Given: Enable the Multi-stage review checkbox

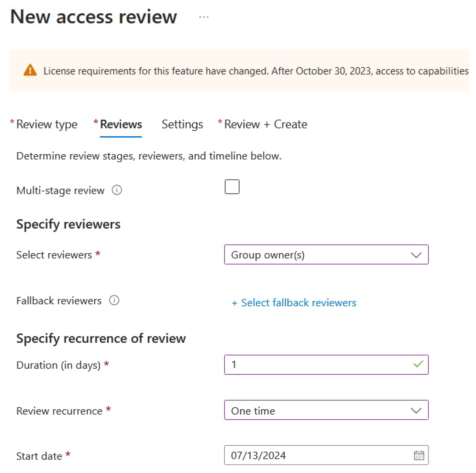Looking at the screenshot, I should [232, 187].
